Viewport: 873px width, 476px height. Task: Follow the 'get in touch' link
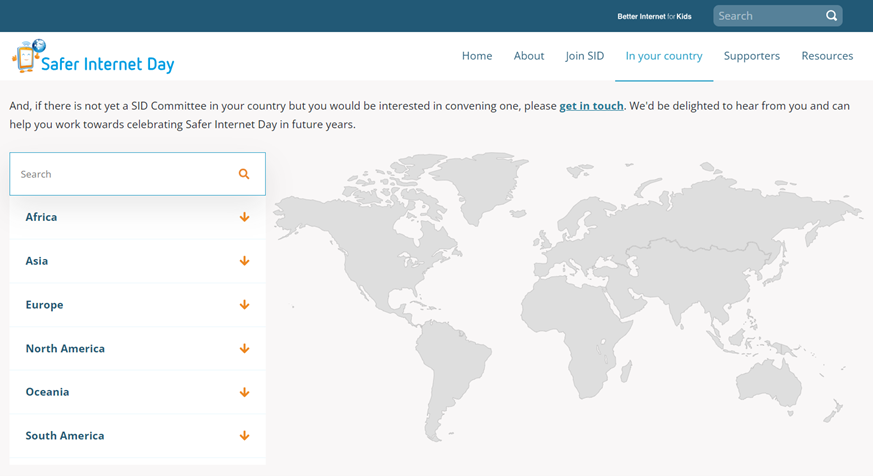pyautogui.click(x=591, y=106)
